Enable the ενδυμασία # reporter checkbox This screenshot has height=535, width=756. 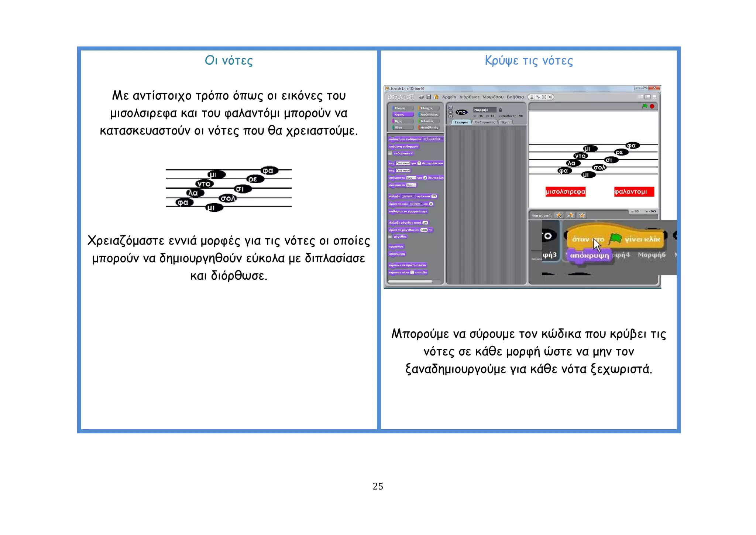point(390,153)
